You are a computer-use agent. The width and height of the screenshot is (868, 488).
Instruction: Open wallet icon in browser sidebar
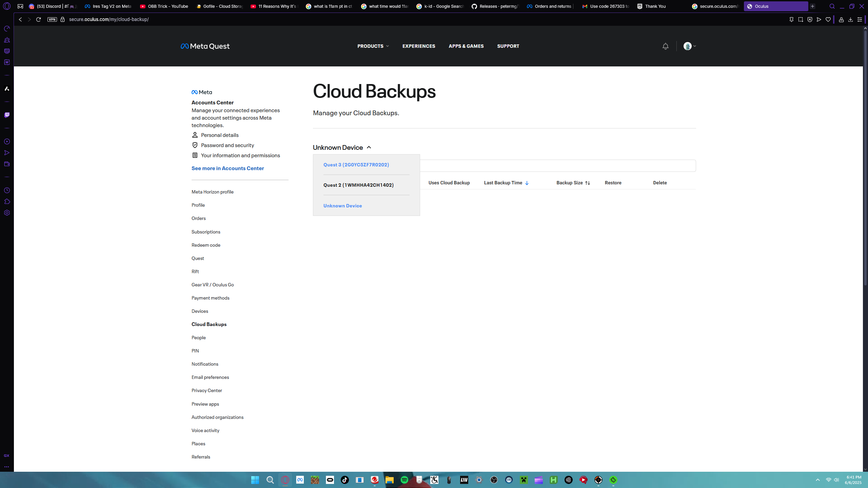coord(7,164)
